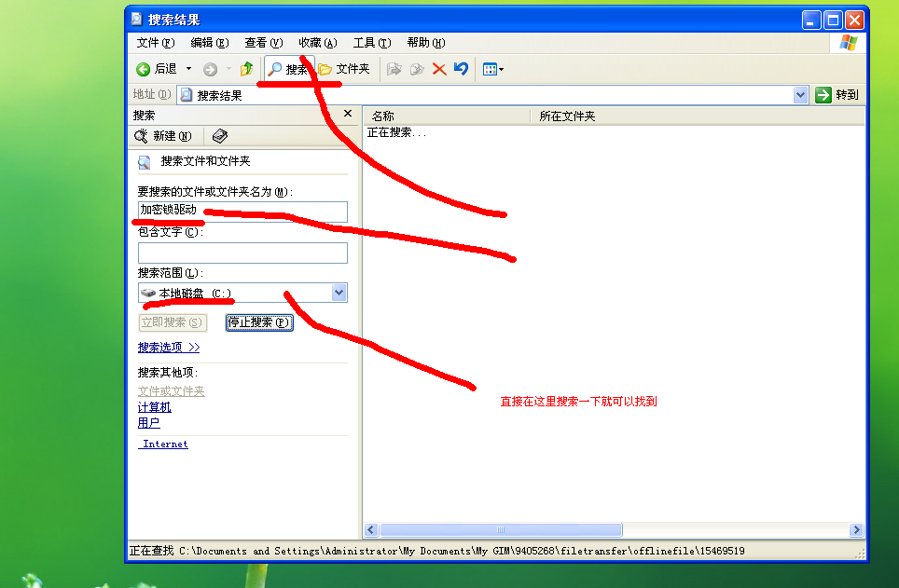Expand the address bar dropdown arrow
Image resolution: width=899 pixels, height=588 pixels.
point(800,95)
